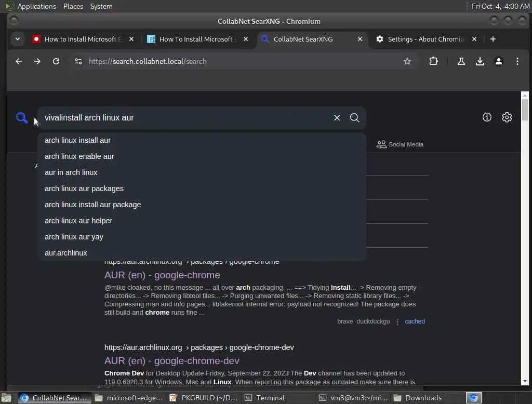The height and width of the screenshot is (404, 532).
Task: Switch to CollabNet SearXNG tab
Action: click(x=312, y=39)
